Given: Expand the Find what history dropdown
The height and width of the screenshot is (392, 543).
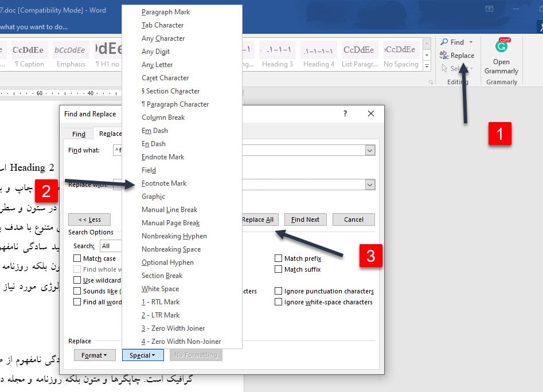Looking at the screenshot, I should coord(370,150).
